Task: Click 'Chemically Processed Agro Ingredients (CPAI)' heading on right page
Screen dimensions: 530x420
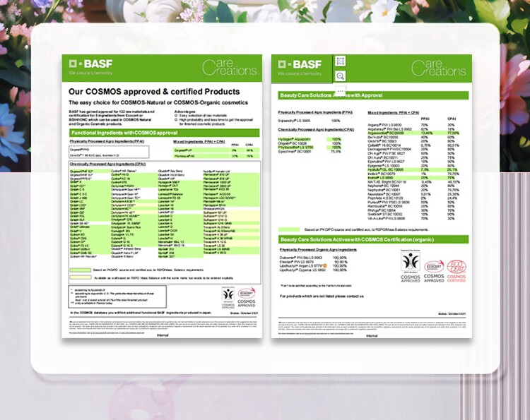Action: (x=316, y=130)
